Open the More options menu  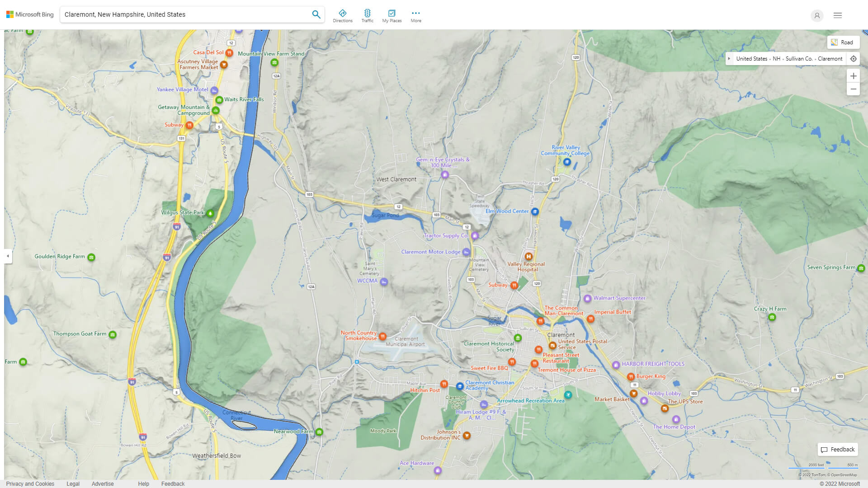tap(415, 14)
